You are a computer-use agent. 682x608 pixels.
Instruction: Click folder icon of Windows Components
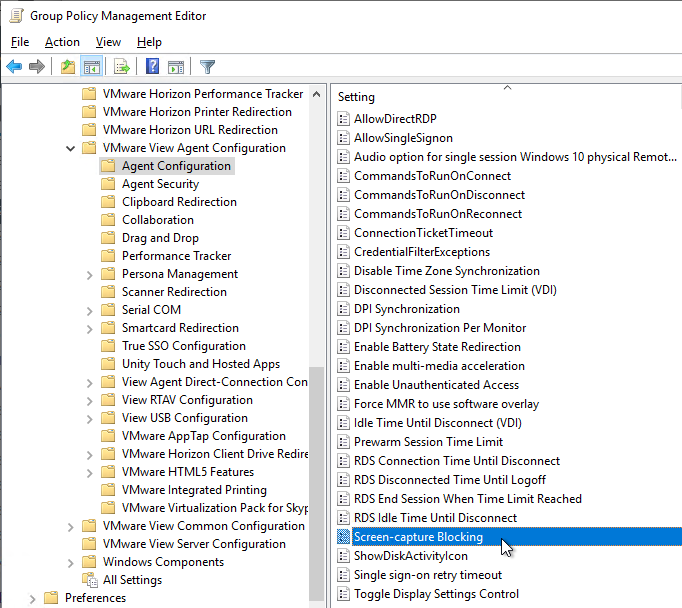tap(89, 561)
